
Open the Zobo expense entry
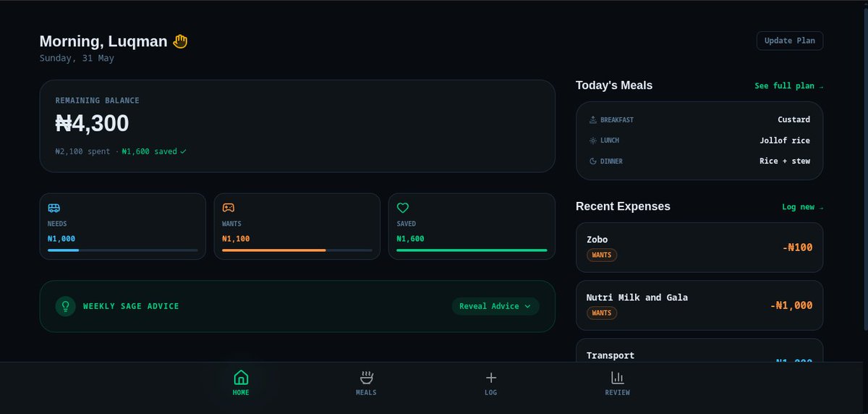tap(699, 248)
